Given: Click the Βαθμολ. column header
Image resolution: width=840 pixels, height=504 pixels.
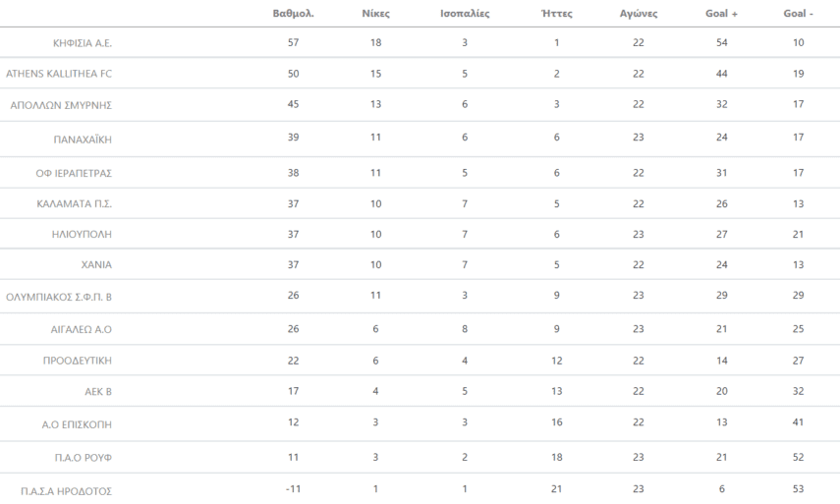Looking at the screenshot, I should click(293, 14).
